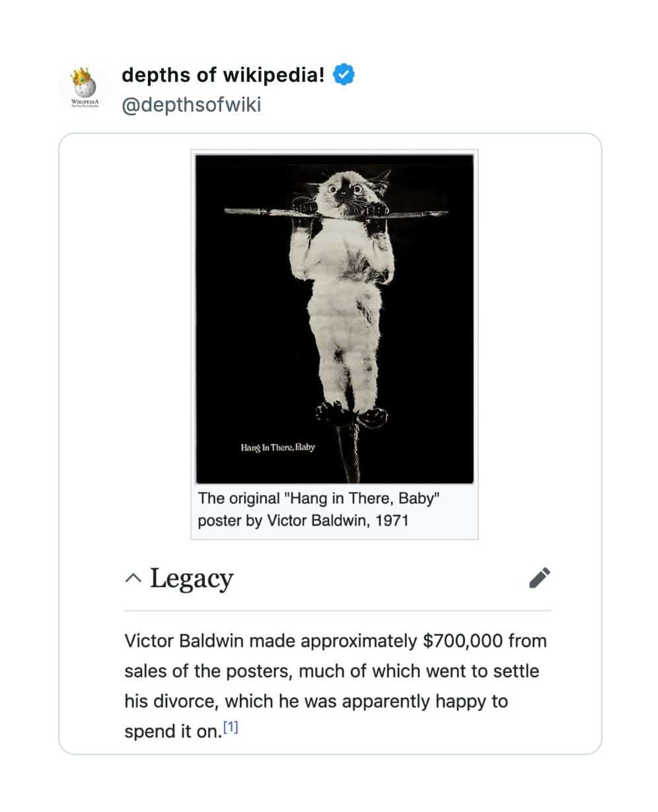
Task: Click the "depths of wikipedia!" display name
Action: tap(223, 75)
